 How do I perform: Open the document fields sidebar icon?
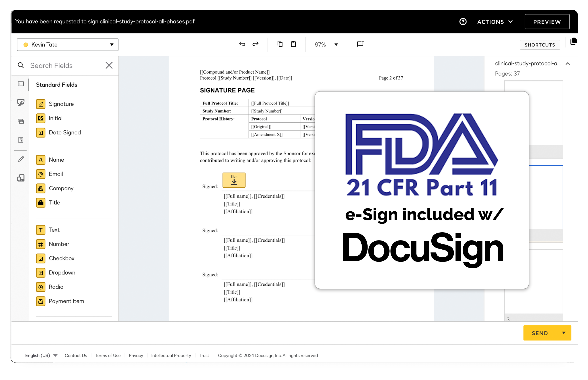[21, 140]
